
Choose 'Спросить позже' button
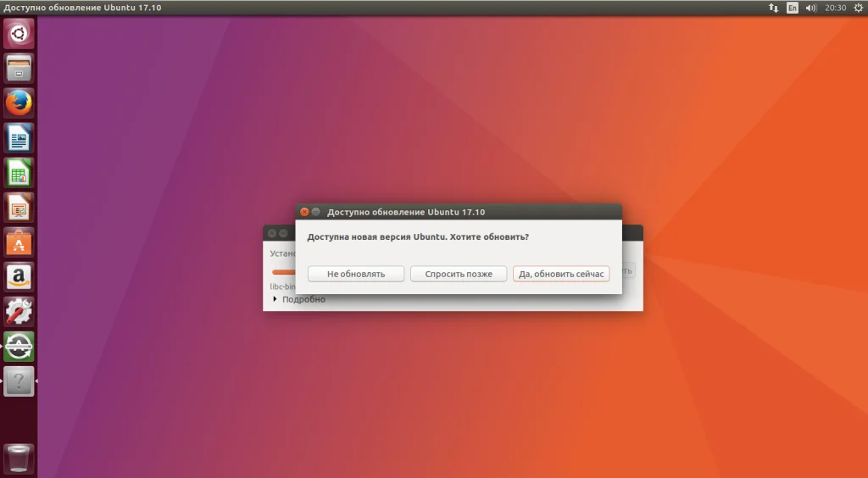coord(459,274)
